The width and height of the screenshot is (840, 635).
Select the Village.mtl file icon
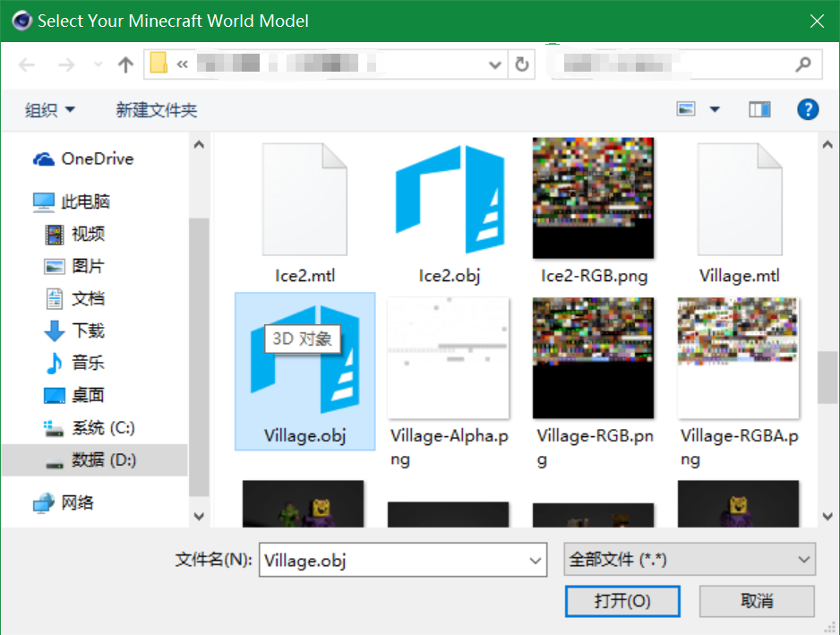(x=740, y=199)
